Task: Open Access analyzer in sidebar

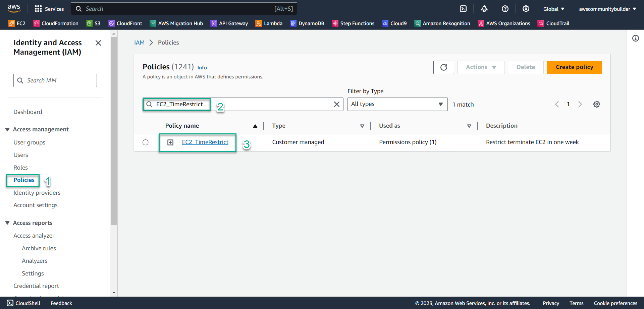Action: pos(34,236)
